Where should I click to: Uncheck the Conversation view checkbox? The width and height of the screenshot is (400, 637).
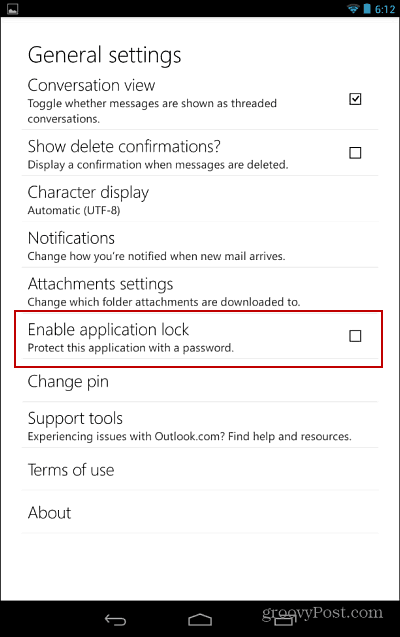[x=355, y=99]
